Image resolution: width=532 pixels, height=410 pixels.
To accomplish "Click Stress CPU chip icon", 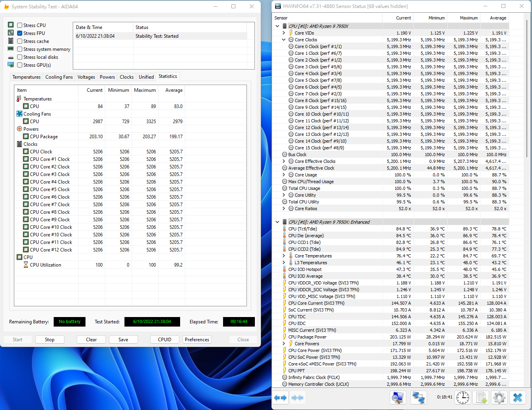I will 11,25.
